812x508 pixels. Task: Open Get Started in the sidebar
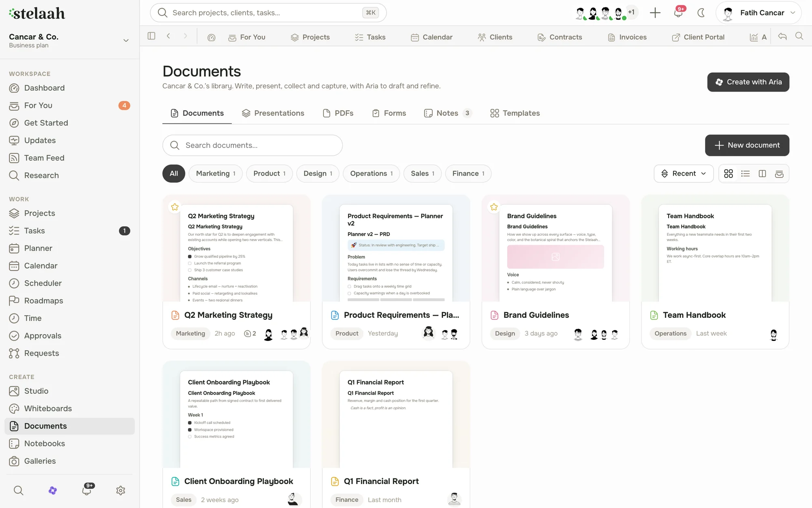69,123
